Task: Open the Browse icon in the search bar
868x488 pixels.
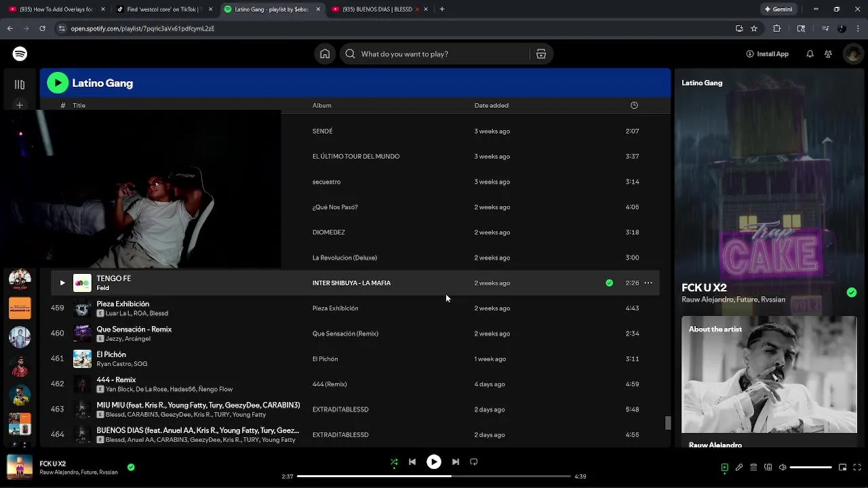Action: pyautogui.click(x=541, y=54)
